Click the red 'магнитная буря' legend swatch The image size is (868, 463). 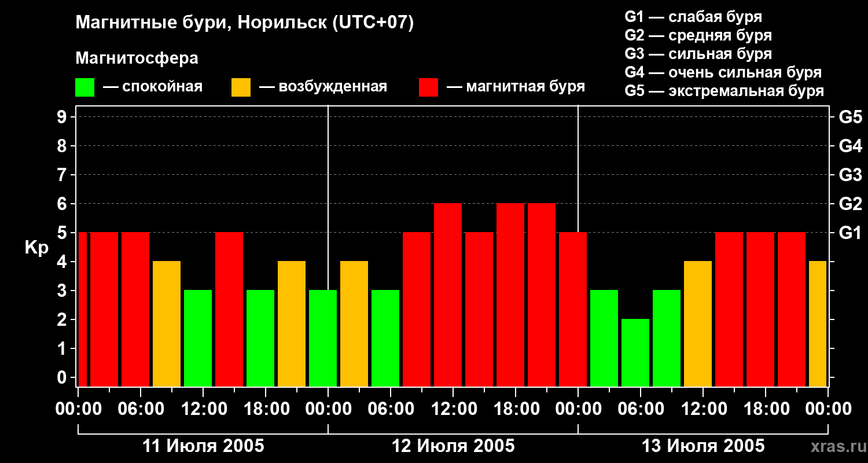428,87
